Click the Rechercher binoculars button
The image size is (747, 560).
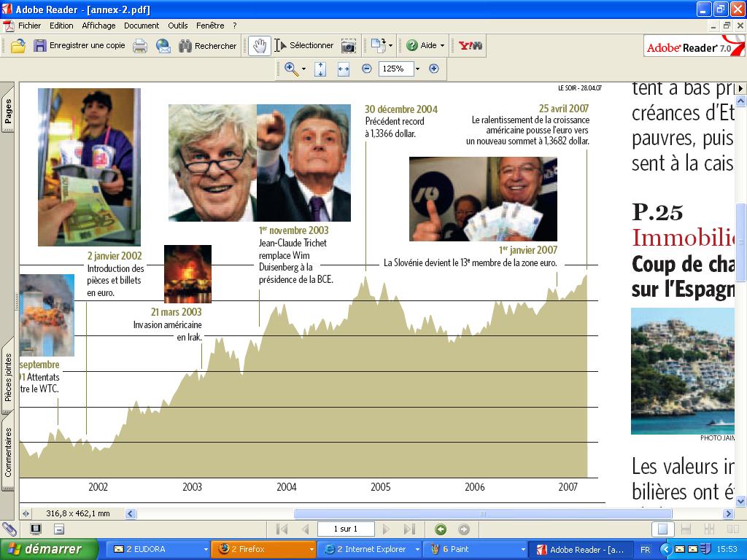(208, 46)
